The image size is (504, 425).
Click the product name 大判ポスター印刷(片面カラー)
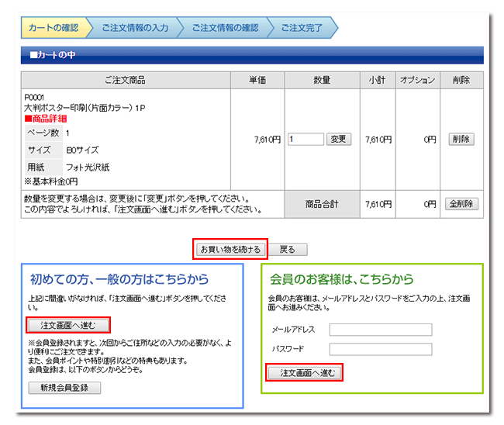78,108
